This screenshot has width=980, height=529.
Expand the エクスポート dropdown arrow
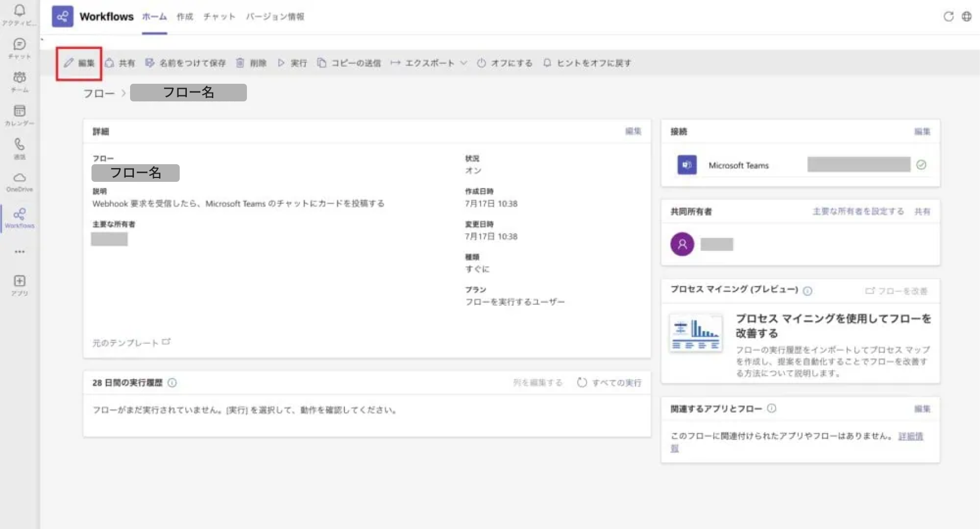464,63
